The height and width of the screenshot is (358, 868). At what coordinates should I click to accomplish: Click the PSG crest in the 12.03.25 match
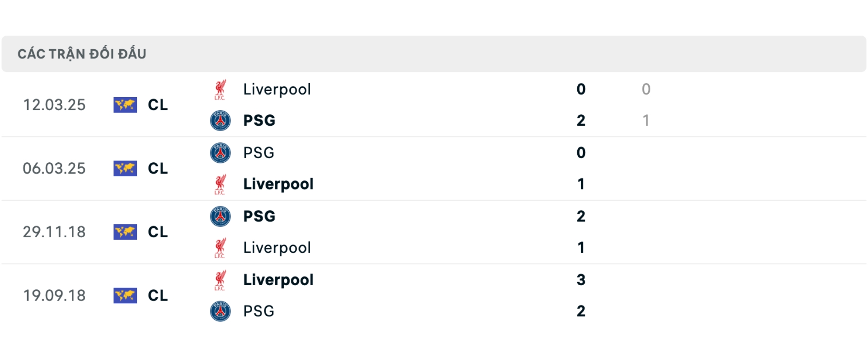[220, 121]
